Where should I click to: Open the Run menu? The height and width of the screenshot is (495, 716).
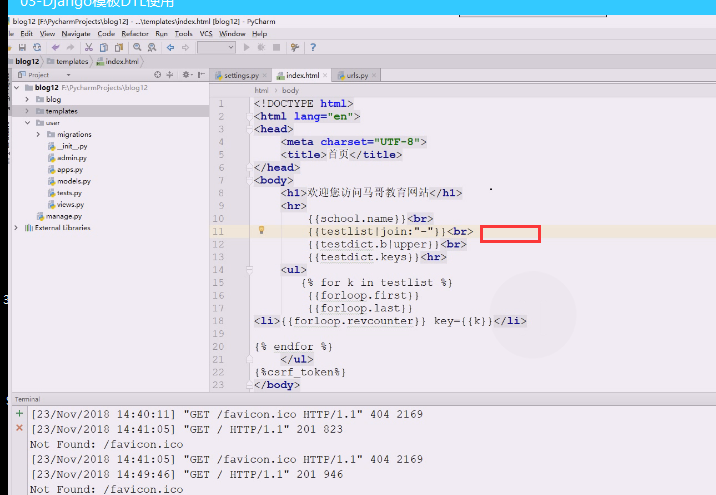tap(161, 34)
